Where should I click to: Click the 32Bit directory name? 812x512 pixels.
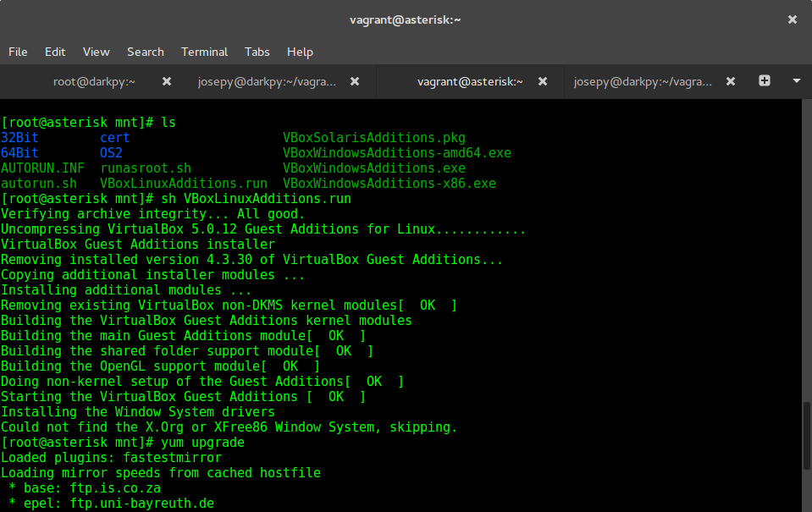pos(19,138)
